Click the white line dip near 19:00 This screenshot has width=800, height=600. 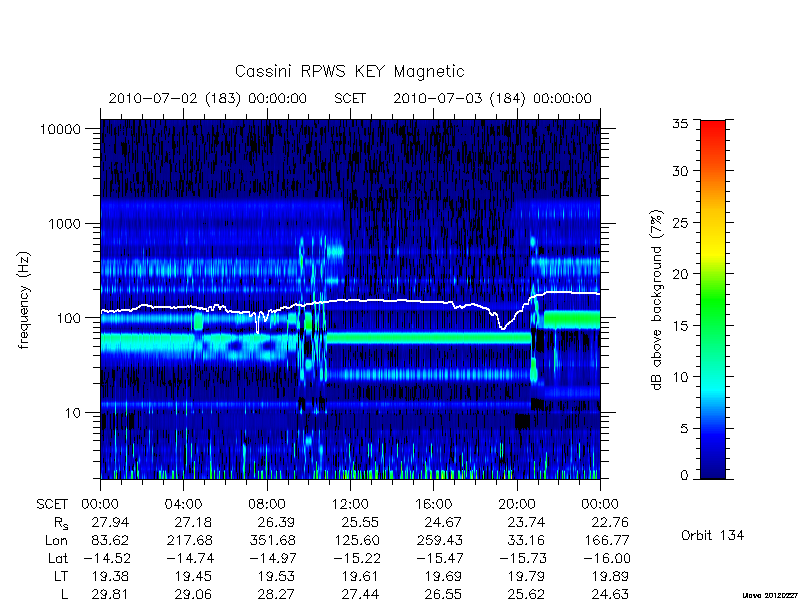pos(503,328)
